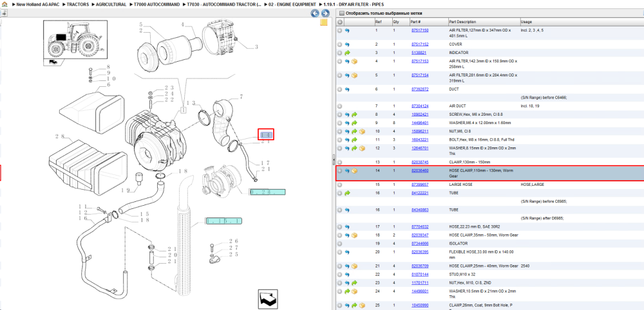This screenshot has width=644, height=310.
Task: Select 'STUD,M10 x 32' description text
Action: pos(463,275)
